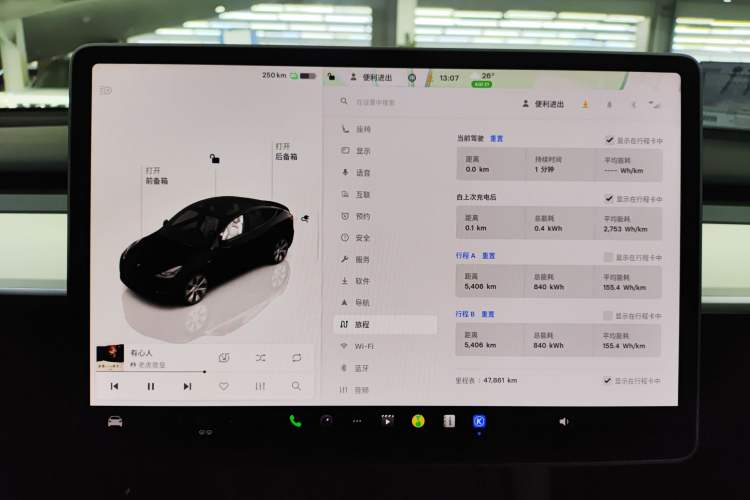The image size is (750, 500).
Task: Tap the Bluetooth icon in settings header
Action: coord(633,104)
